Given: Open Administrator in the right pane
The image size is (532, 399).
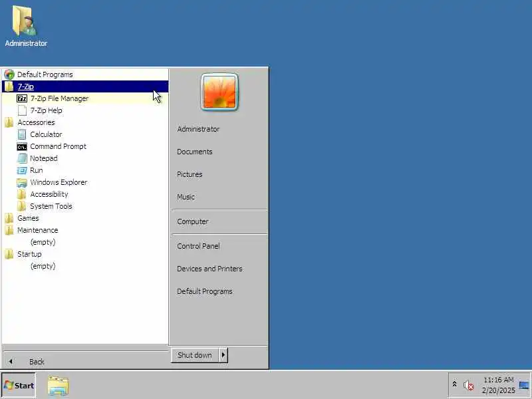Looking at the screenshot, I should click(198, 129).
